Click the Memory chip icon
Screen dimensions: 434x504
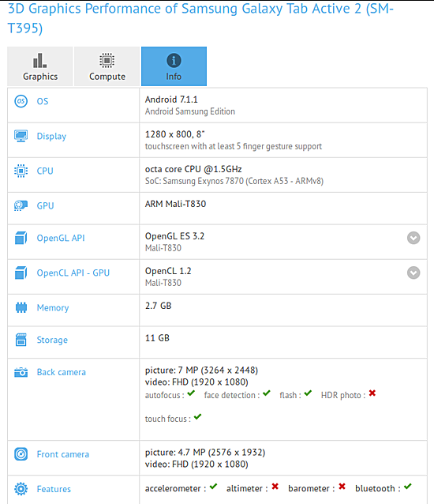click(21, 307)
